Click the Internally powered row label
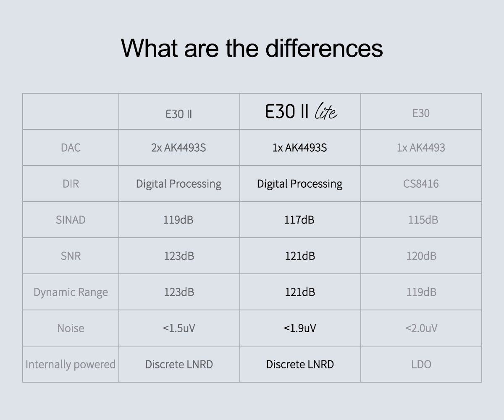504x420 pixels. click(x=71, y=365)
